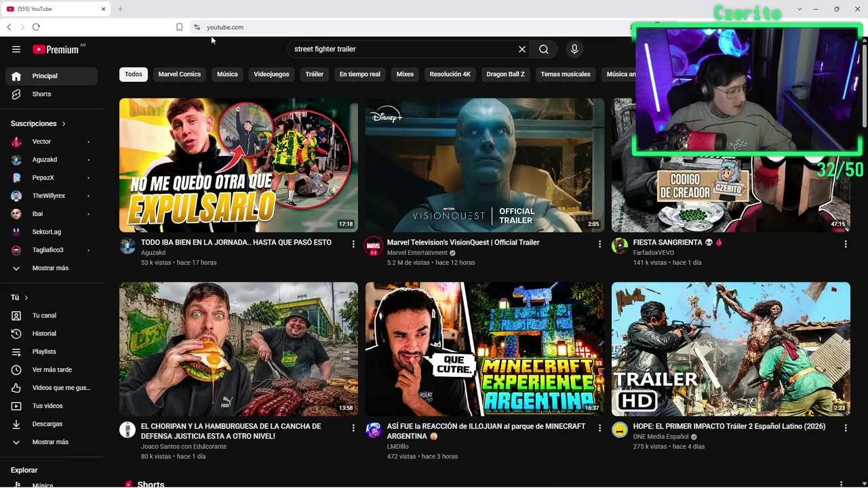Open liked videos (Videos que me gus...)
Image resolution: width=868 pixels, height=488 pixels.
point(52,388)
